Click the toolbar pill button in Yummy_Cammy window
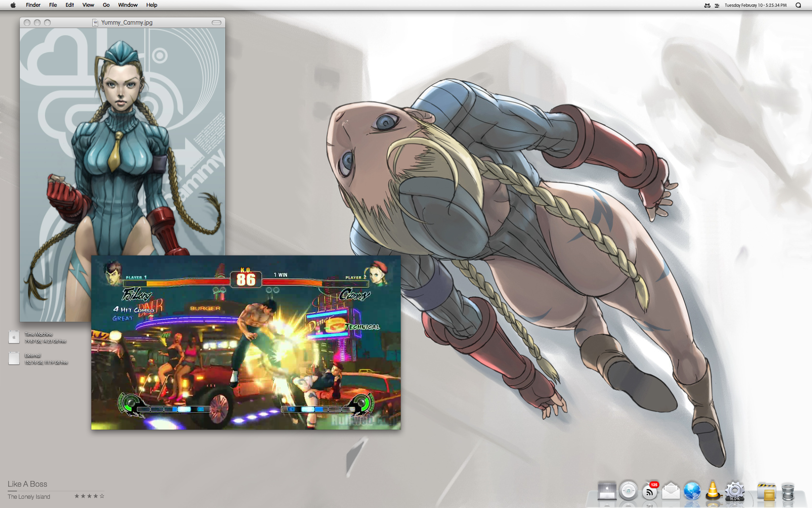812x508 pixels. (x=217, y=23)
